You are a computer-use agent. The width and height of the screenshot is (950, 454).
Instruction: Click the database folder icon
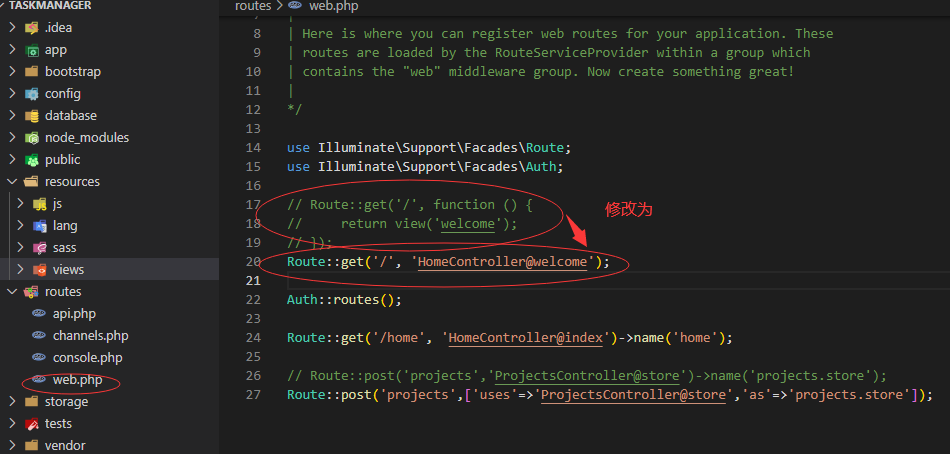pyautogui.click(x=32, y=116)
